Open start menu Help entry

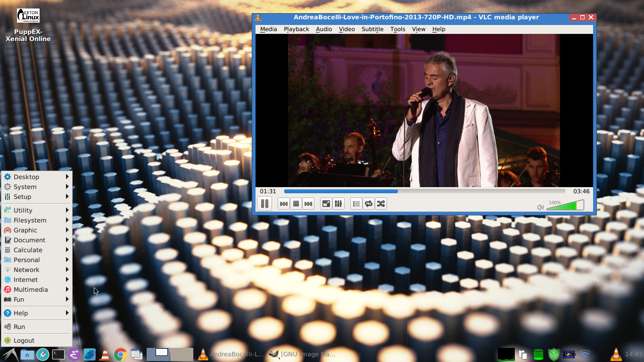pyautogui.click(x=37, y=313)
